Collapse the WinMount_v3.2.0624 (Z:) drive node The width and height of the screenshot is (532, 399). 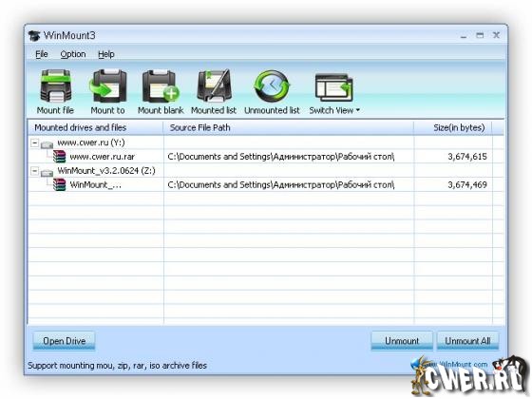34,171
